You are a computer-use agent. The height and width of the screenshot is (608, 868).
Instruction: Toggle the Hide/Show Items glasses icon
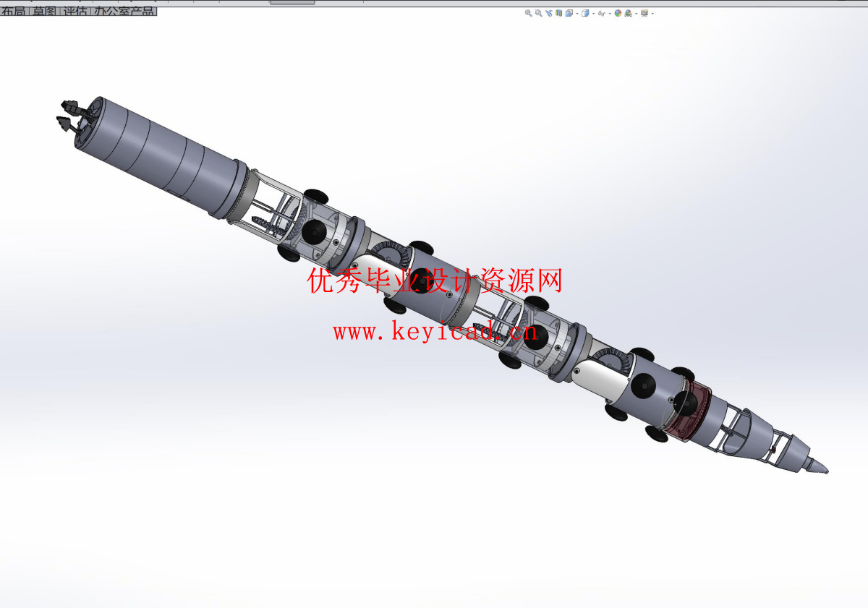[x=602, y=13]
